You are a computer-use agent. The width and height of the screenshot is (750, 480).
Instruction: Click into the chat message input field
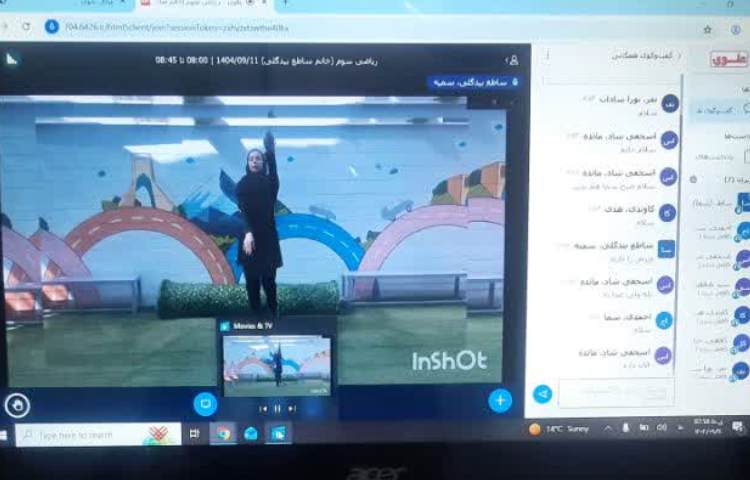pyautogui.click(x=616, y=394)
